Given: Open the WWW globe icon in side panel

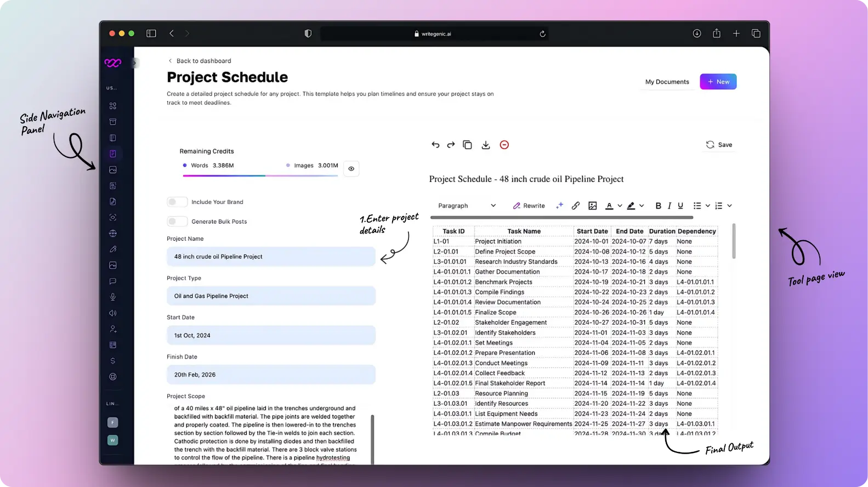Looking at the screenshot, I should (x=113, y=234).
